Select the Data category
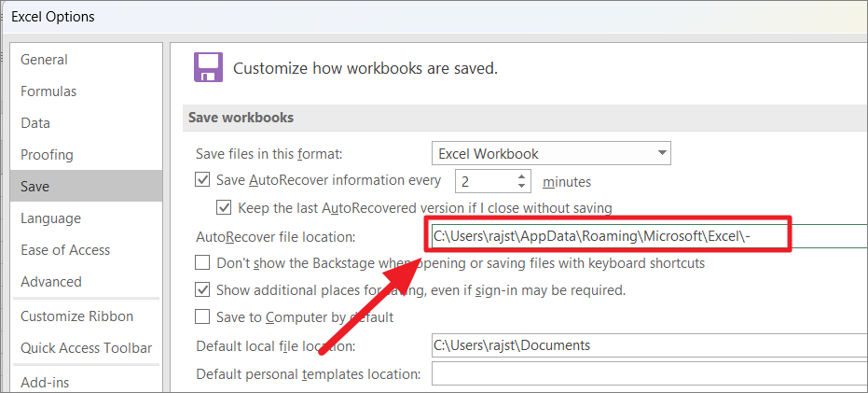The image size is (868, 393). click(87, 123)
